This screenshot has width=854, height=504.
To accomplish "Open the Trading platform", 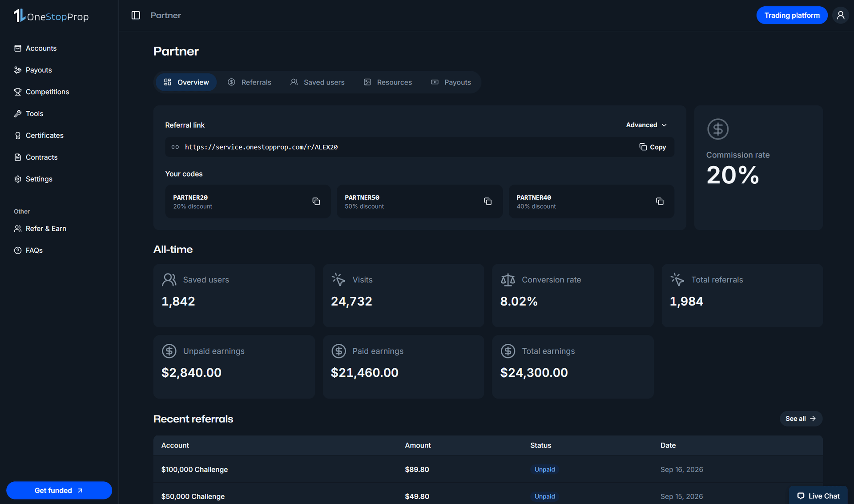I will [792, 15].
